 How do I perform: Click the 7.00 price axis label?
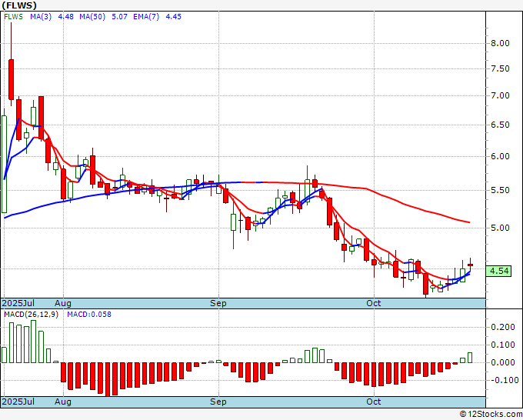pos(500,95)
